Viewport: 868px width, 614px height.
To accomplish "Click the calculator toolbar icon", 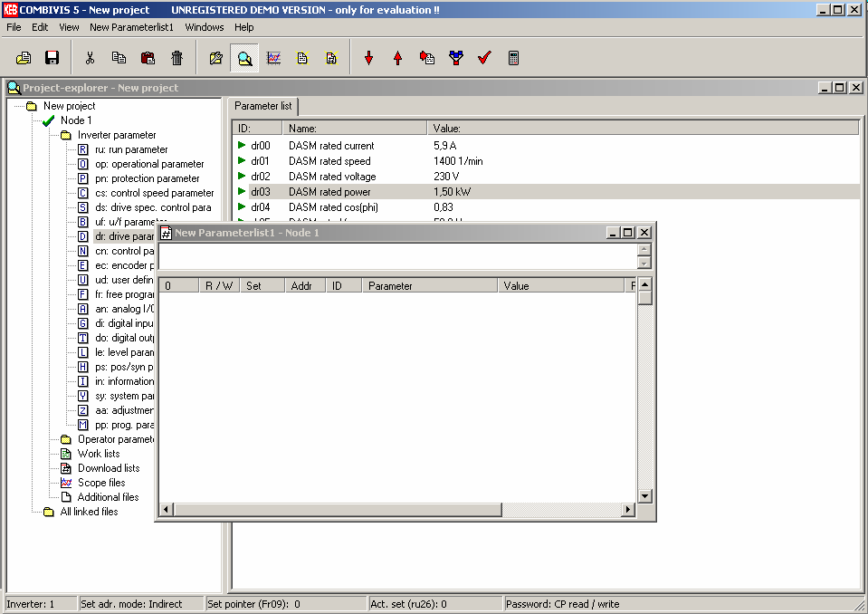I will pos(513,58).
